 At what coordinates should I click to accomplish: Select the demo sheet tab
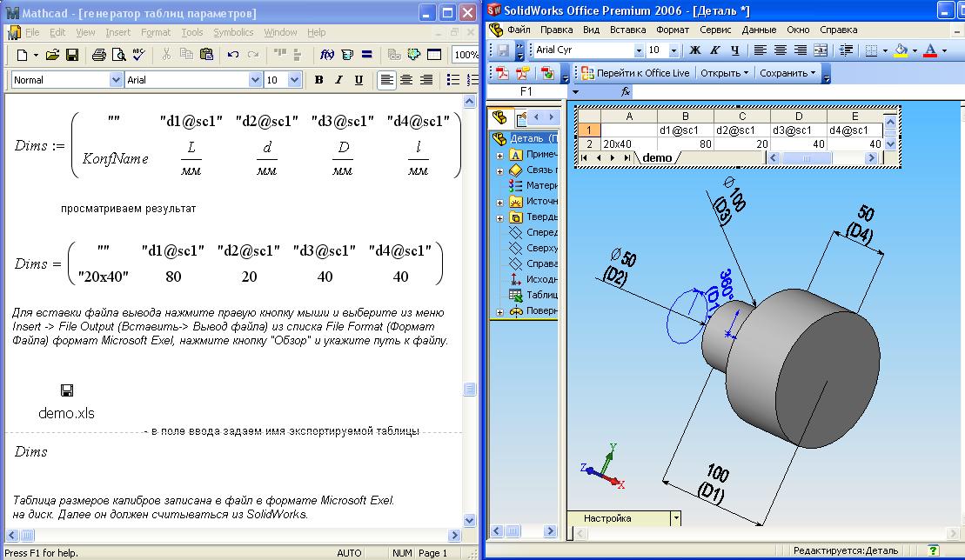[657, 158]
